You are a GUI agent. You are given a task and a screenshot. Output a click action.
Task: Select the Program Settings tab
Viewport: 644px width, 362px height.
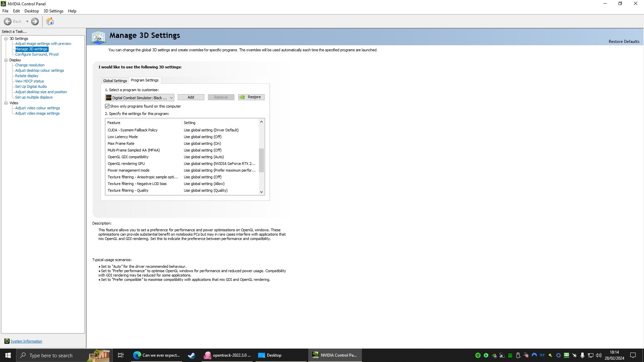[x=145, y=80]
